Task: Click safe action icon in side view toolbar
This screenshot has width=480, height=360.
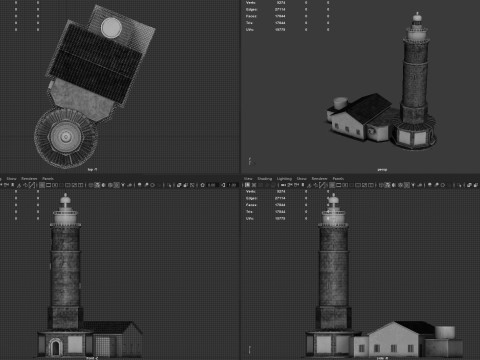Action: (x=364, y=185)
